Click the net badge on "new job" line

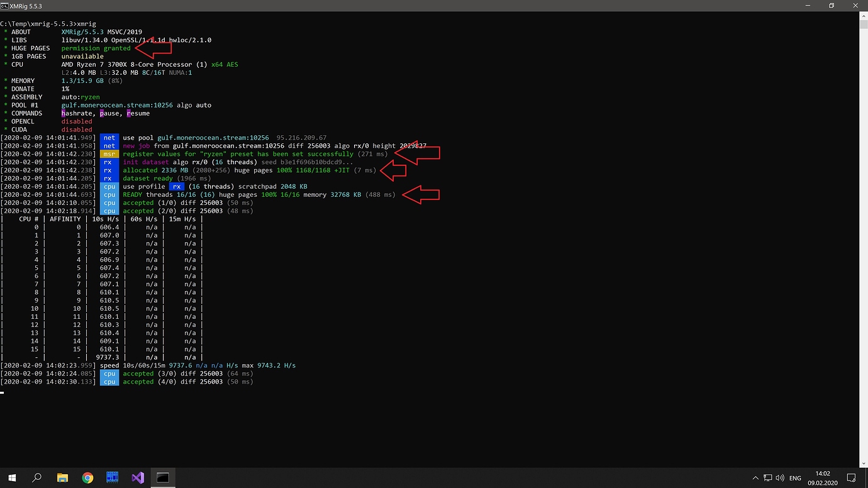tap(109, 146)
